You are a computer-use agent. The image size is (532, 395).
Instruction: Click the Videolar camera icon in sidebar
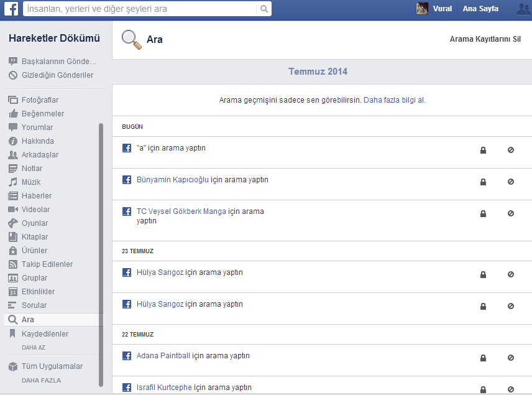[13, 210]
